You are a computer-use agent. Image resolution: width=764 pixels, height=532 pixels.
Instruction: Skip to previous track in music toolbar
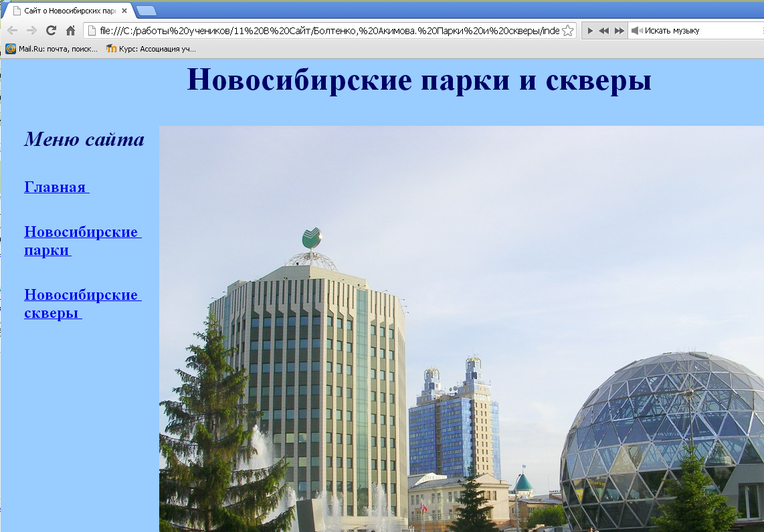pyautogui.click(x=603, y=31)
